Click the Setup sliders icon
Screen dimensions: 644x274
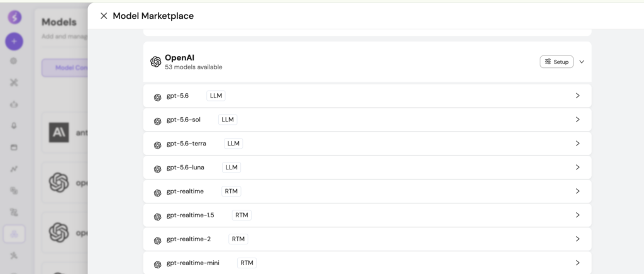tap(548, 62)
